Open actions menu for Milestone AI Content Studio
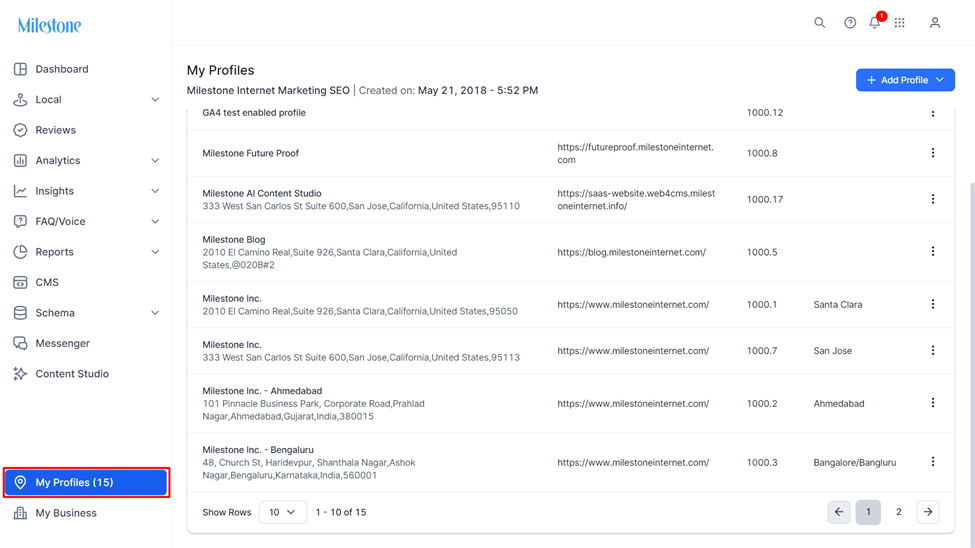 (933, 199)
